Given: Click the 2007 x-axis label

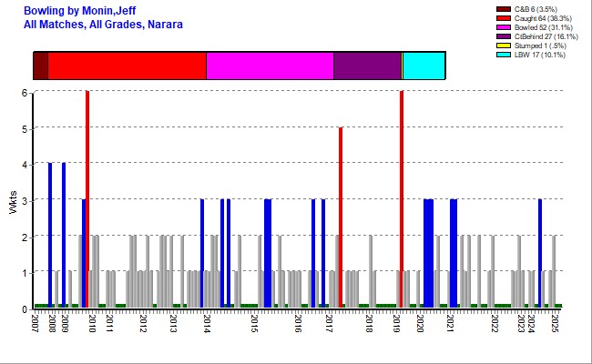Looking at the screenshot, I should tap(36, 324).
